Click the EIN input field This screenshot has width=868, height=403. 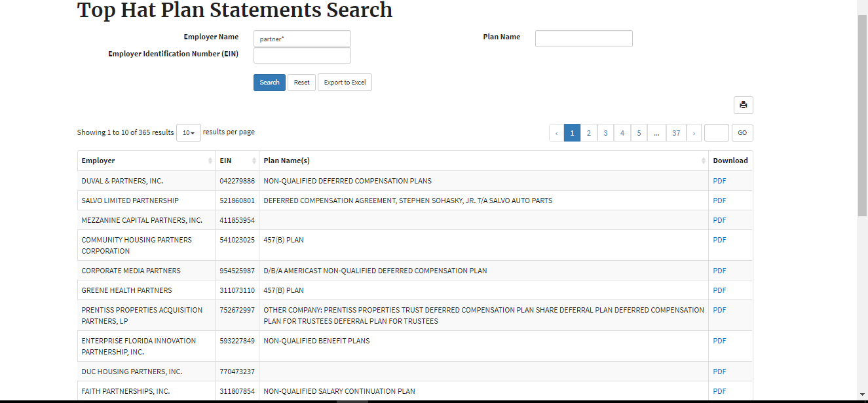(302, 56)
